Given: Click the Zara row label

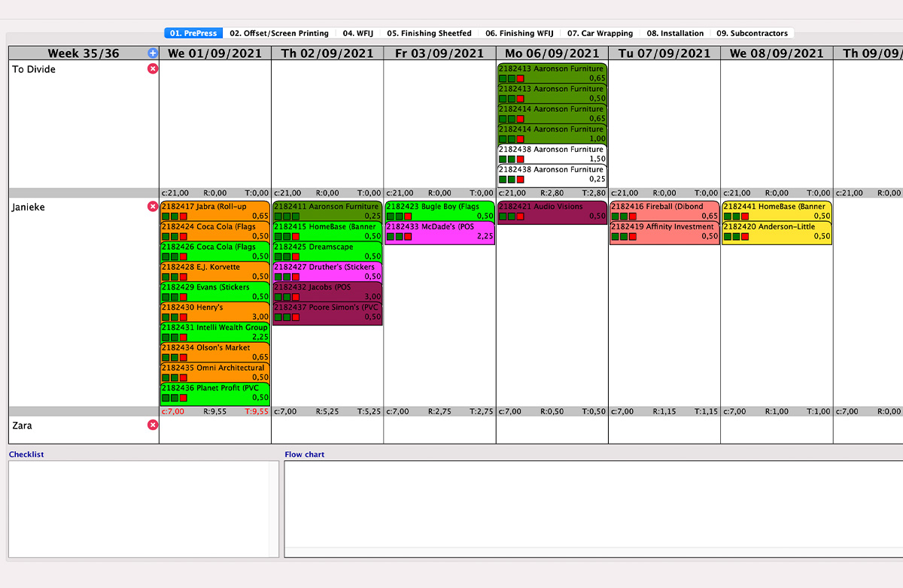Looking at the screenshot, I should click(x=22, y=426).
